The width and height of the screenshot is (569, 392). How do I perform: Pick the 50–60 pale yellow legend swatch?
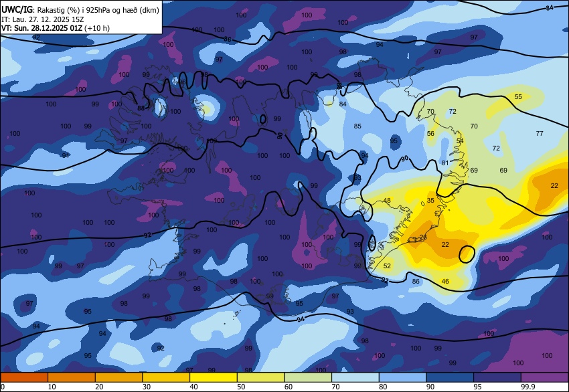261,377
